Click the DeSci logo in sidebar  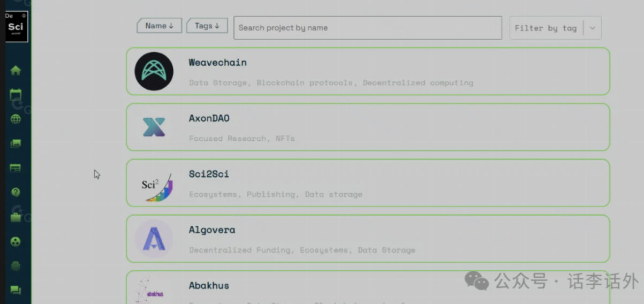coord(16,26)
